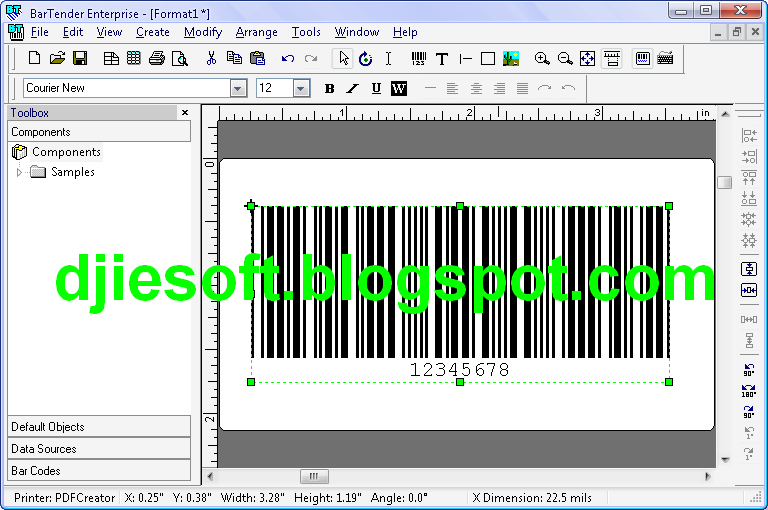Save the format with floppy disk icon
This screenshot has height=510, width=768.
pos(80,58)
